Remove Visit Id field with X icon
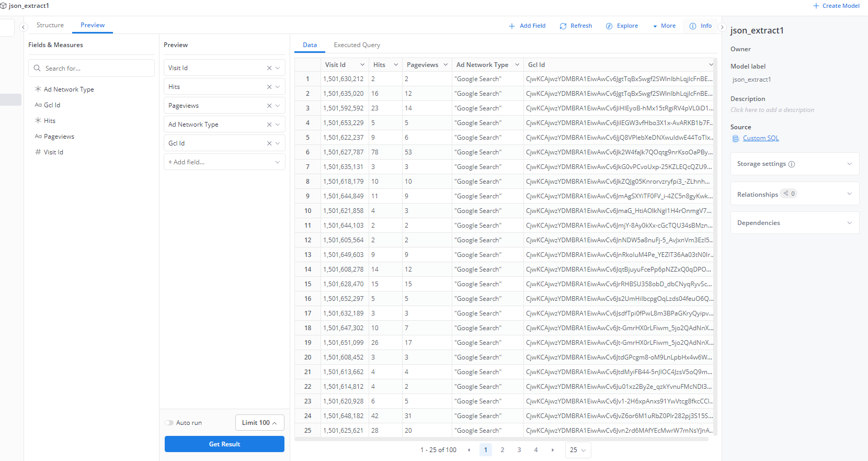868x461 pixels. 269,68
